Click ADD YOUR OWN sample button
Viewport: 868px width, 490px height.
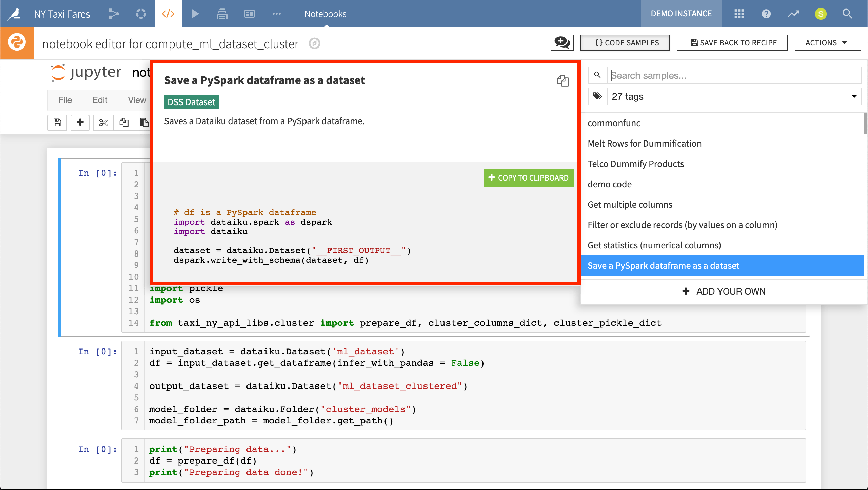coord(724,291)
